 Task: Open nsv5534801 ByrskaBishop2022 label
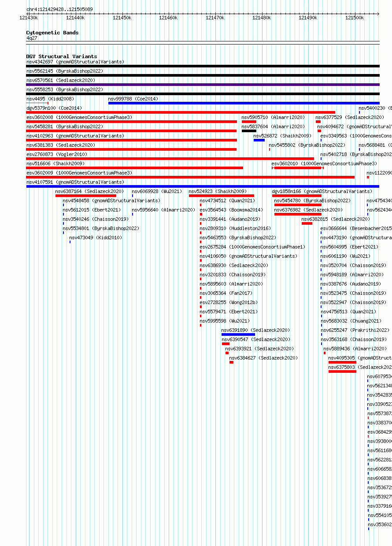[101, 228]
